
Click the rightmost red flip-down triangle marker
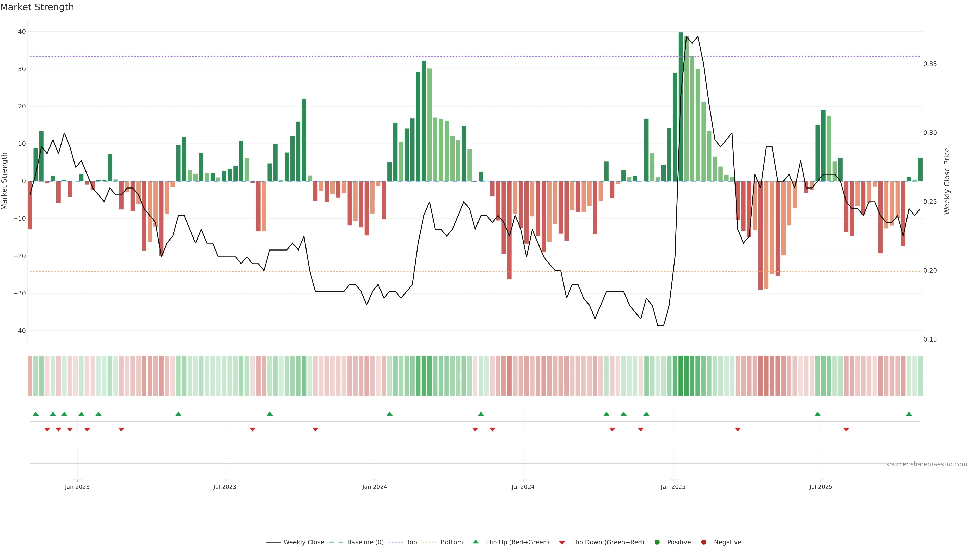click(846, 429)
